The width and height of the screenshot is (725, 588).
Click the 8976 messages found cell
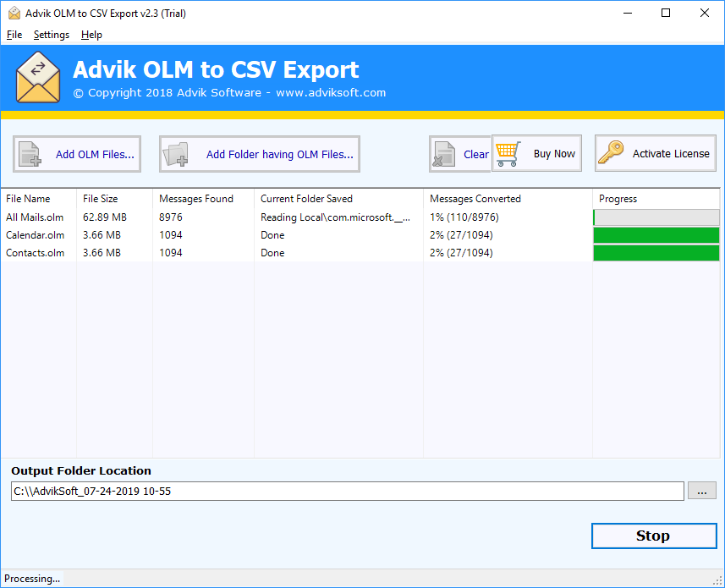click(171, 217)
